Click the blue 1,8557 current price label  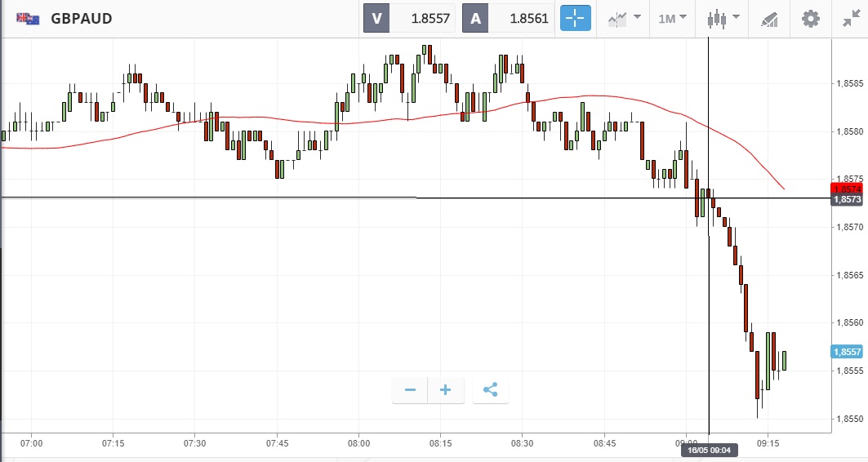(x=847, y=352)
